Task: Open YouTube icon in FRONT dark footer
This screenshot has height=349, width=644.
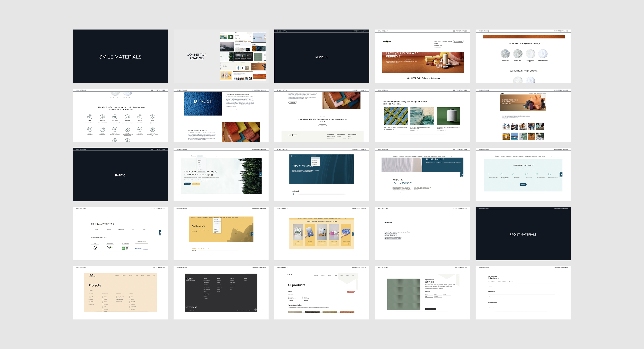Action: pos(196,307)
